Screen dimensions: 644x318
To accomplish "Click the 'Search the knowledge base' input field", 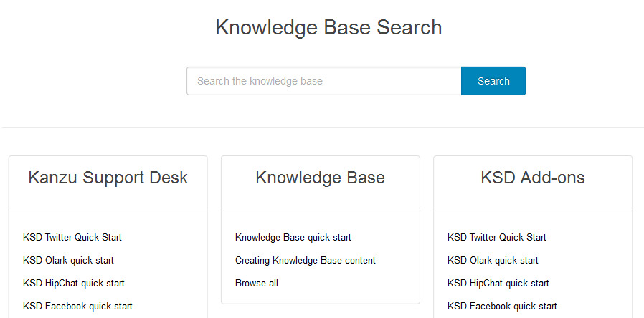I will (x=324, y=81).
